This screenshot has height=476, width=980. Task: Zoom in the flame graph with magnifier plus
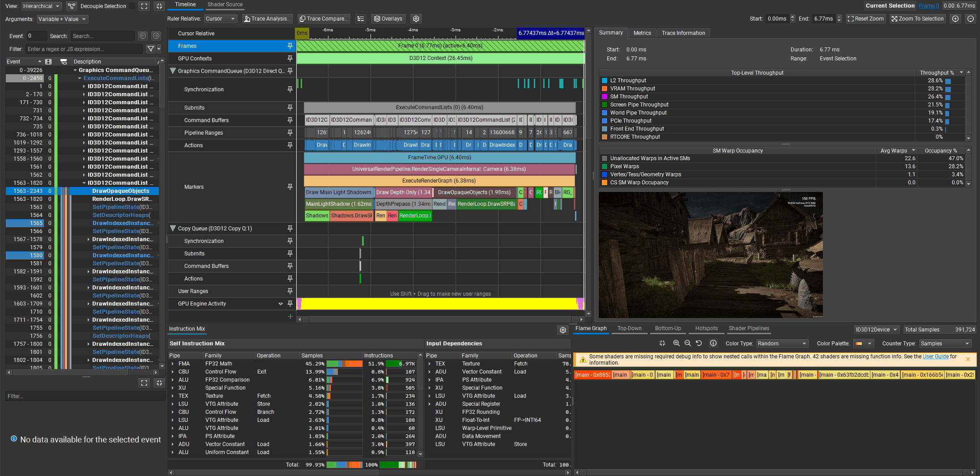[676, 344]
